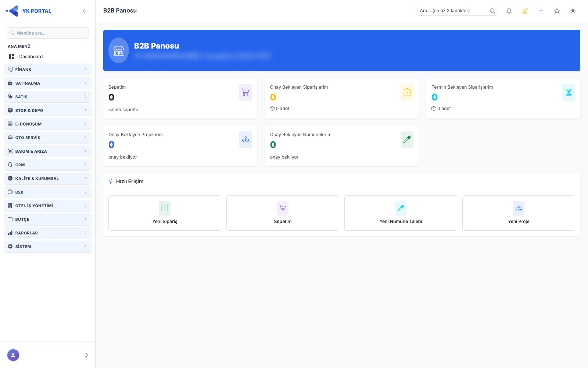Click the Sepetim card cart icon
588x368 pixels.
pos(245,92)
